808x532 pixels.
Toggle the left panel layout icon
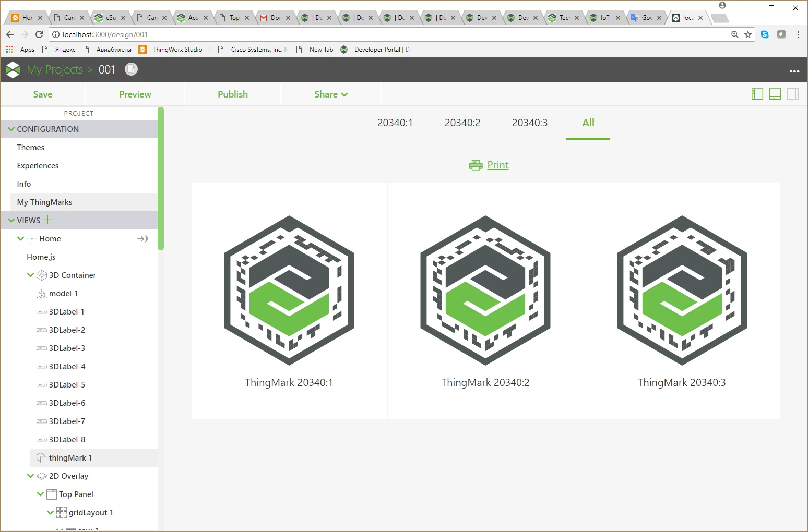coord(757,94)
